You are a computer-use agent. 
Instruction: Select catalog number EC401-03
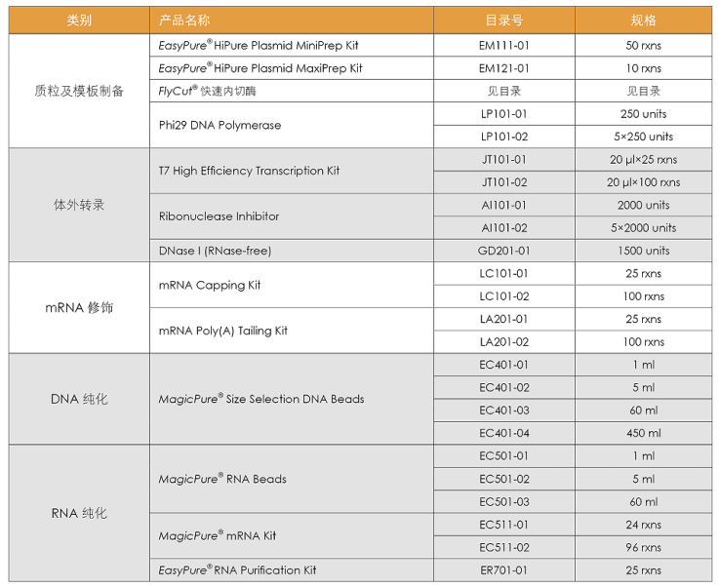[504, 411]
